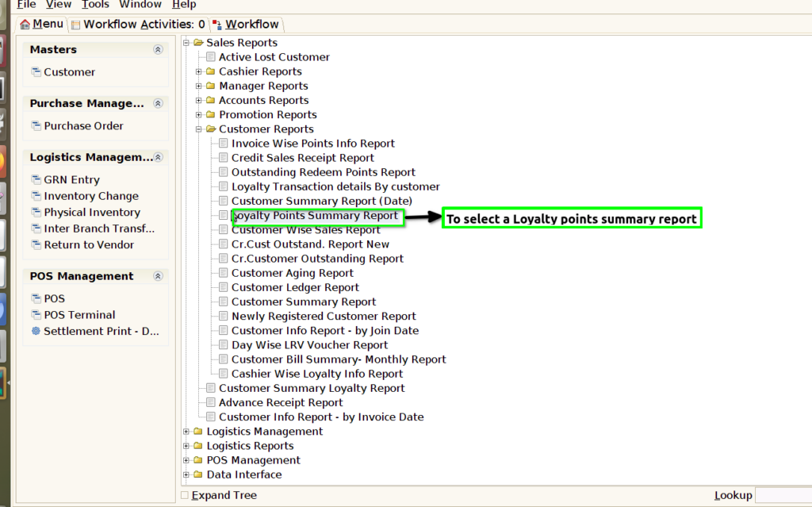Select the Menu tab
The height and width of the screenshot is (507, 812).
point(42,25)
